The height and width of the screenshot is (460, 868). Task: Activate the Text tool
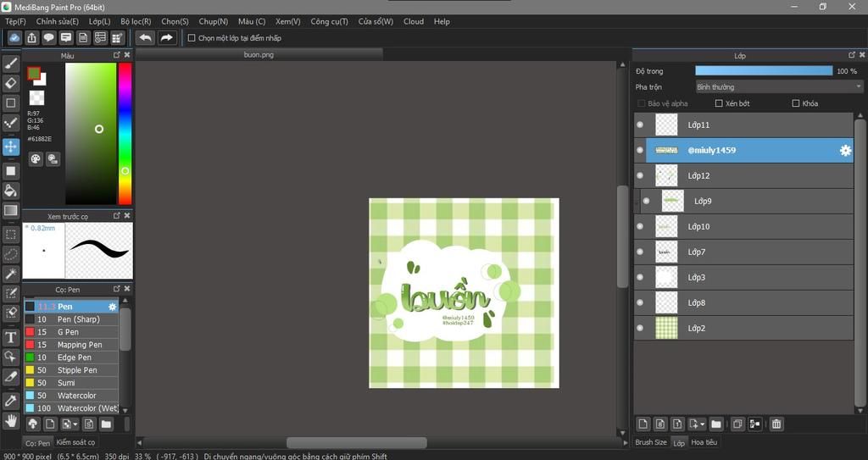click(11, 337)
